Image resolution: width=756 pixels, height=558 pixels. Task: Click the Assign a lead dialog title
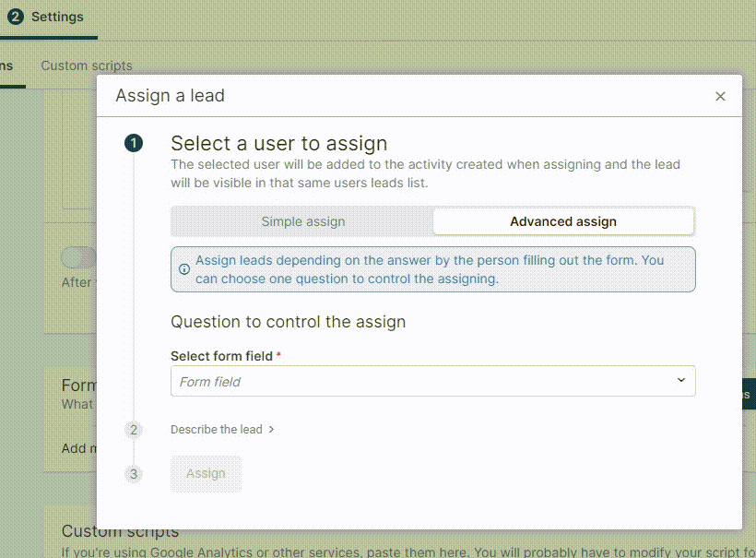pos(170,96)
